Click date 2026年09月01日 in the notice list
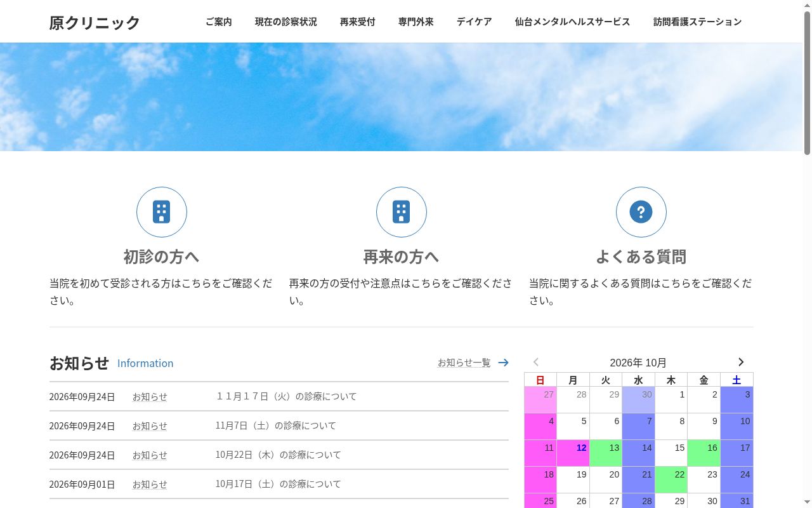The height and width of the screenshot is (508, 812). (82, 485)
